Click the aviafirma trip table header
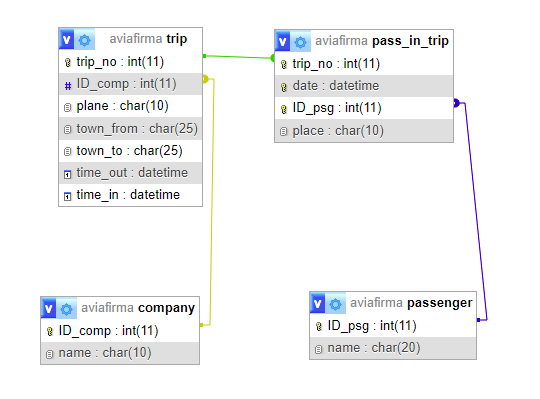The height and width of the screenshot is (399, 540). [148, 39]
